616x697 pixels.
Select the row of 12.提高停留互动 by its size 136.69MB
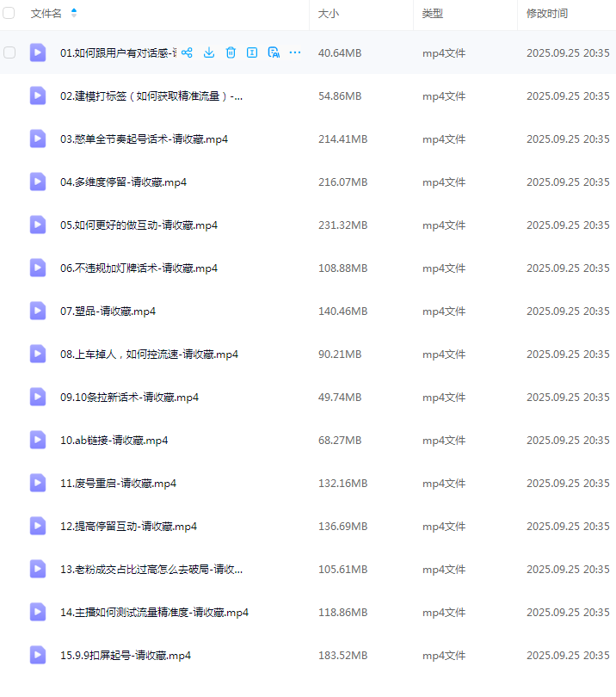click(342, 526)
